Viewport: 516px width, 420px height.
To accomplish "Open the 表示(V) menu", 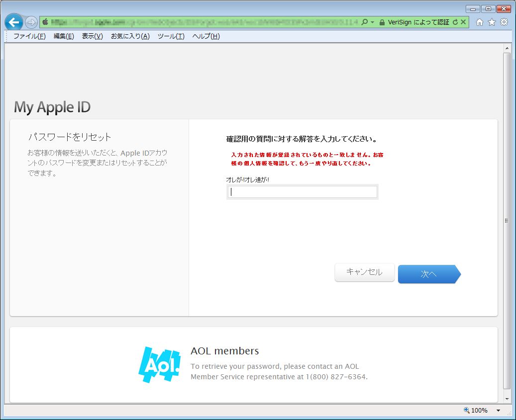I will pyautogui.click(x=93, y=36).
